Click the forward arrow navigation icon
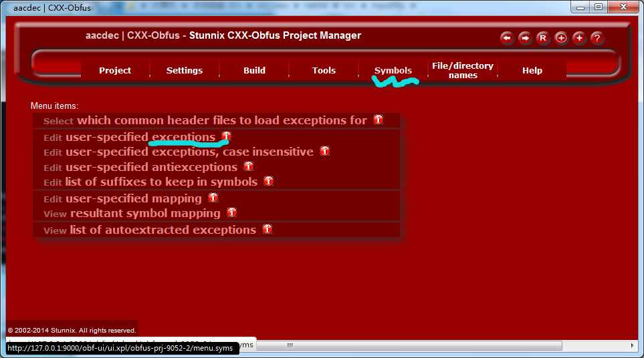 [525, 38]
